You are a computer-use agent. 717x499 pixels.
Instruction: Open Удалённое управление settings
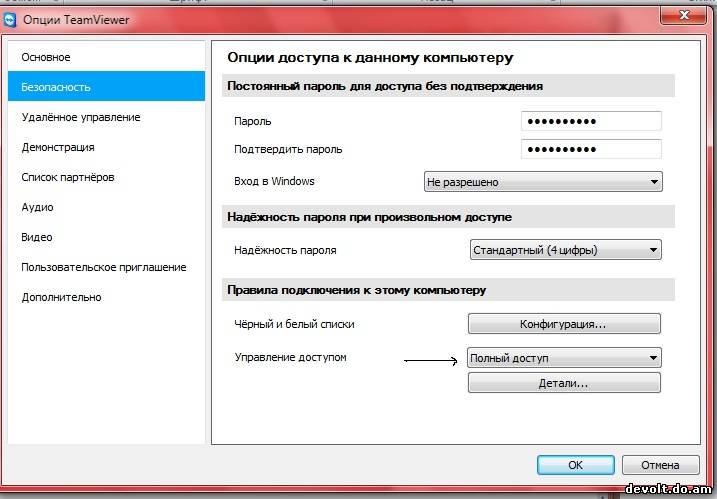[106, 117]
